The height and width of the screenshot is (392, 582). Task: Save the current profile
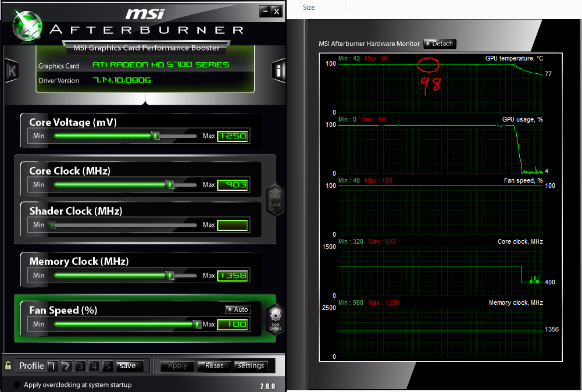(129, 366)
